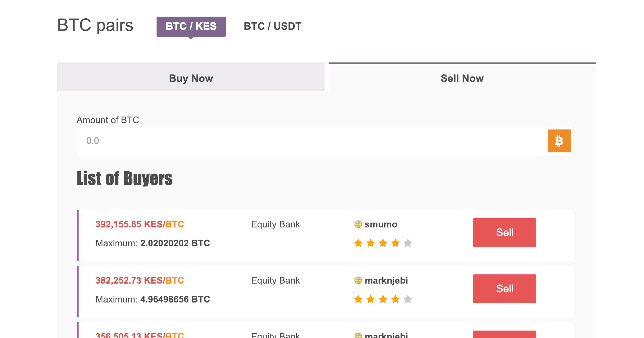Activate the Sell Now tab

pyautogui.click(x=462, y=78)
